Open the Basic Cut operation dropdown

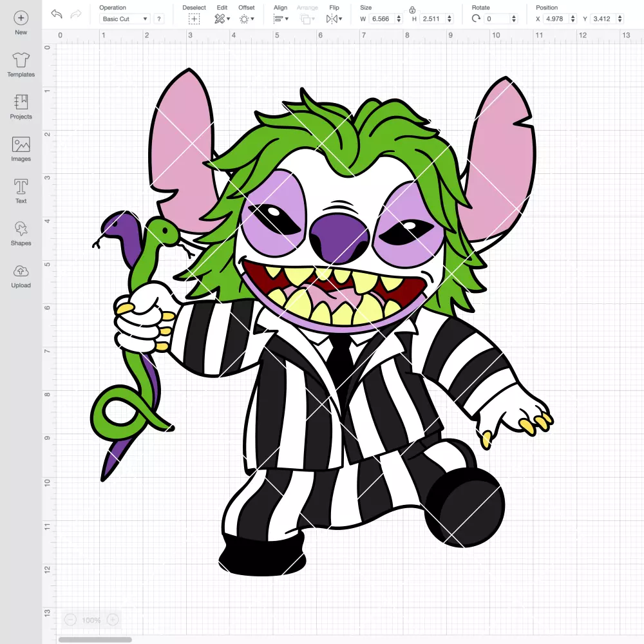125,19
